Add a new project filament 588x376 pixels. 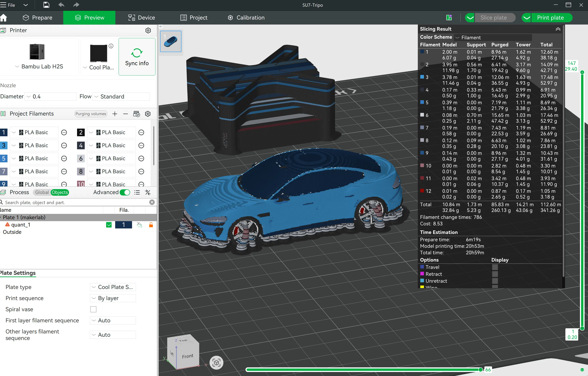click(115, 114)
